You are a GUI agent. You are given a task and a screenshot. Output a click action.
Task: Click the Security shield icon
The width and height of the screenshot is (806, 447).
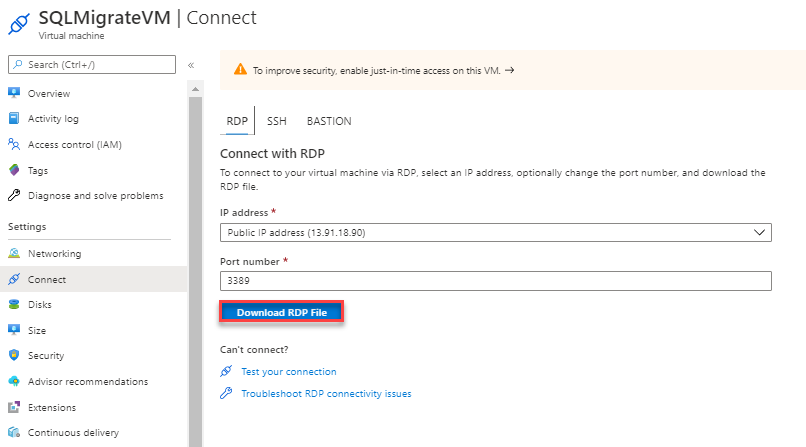(14, 356)
